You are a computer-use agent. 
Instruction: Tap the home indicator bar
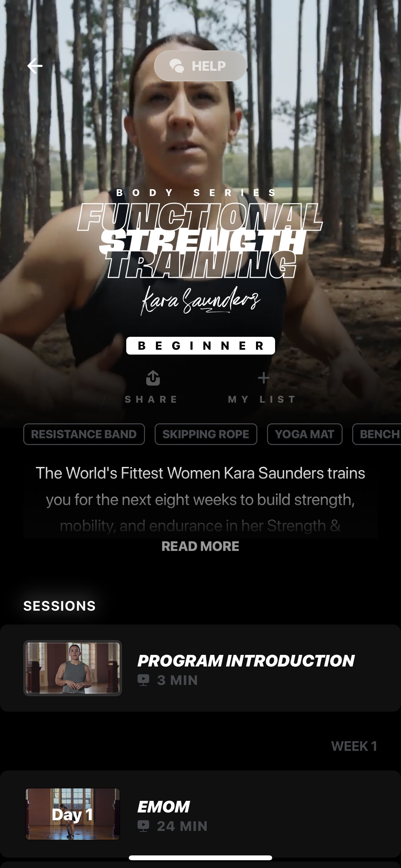pos(200,858)
